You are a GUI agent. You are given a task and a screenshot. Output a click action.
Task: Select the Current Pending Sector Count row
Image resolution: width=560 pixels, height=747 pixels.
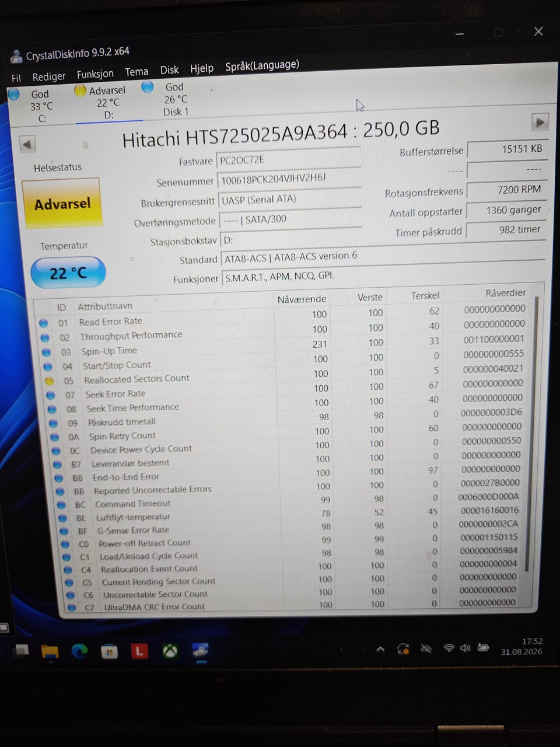tap(292, 580)
